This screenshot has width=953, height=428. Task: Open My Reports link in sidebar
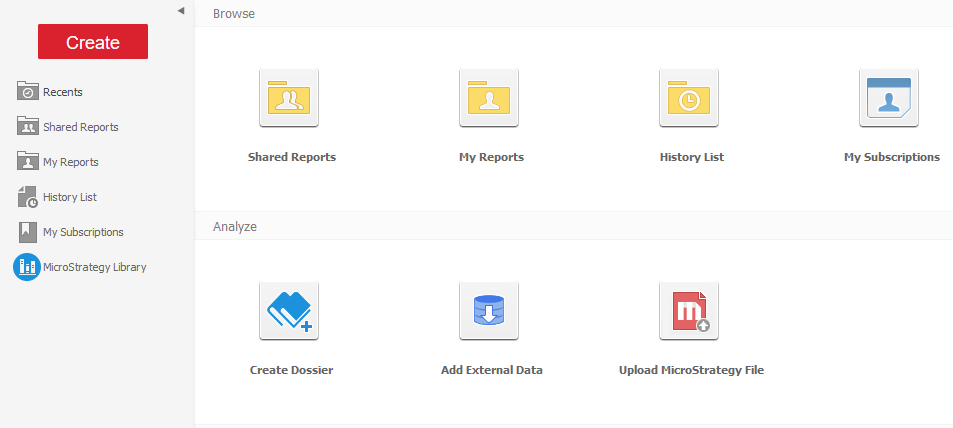(x=71, y=162)
